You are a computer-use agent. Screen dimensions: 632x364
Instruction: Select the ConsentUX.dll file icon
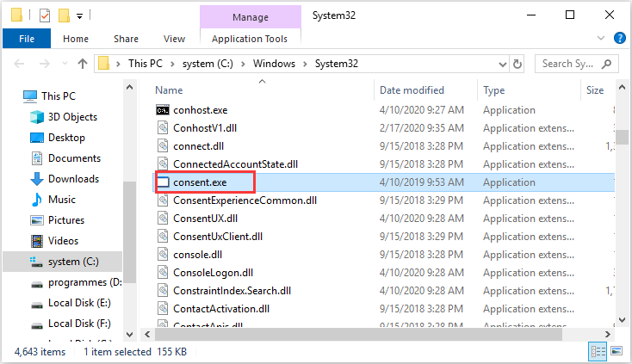pos(163,219)
